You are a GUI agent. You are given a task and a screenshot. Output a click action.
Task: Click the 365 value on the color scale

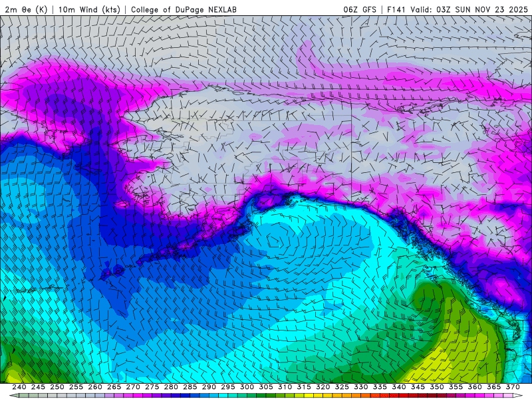pos(494,387)
